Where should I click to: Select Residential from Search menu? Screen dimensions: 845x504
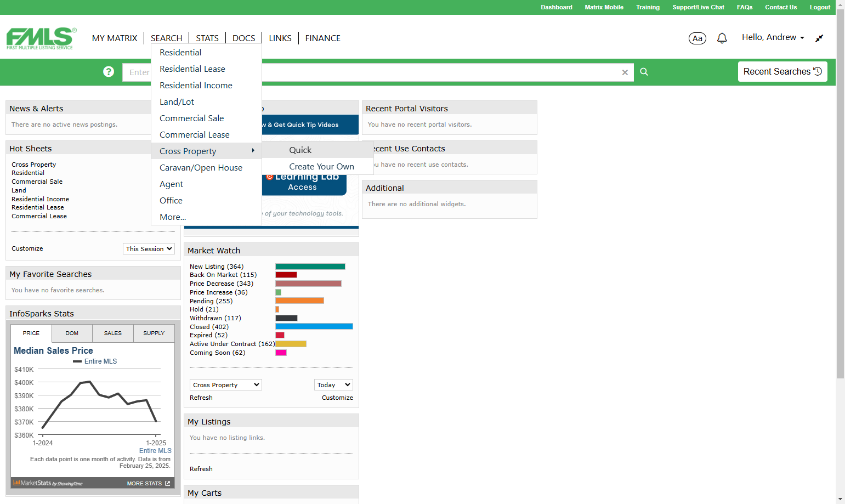click(x=206, y=53)
